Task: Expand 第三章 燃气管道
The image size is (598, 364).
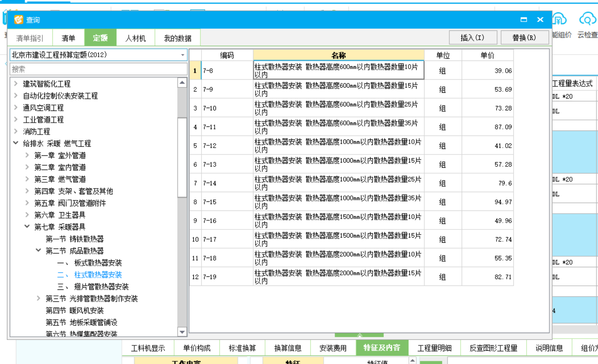Action: coord(27,179)
